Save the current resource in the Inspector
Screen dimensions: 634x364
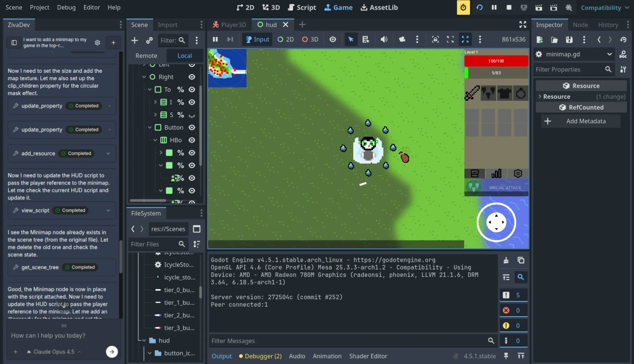569,40
